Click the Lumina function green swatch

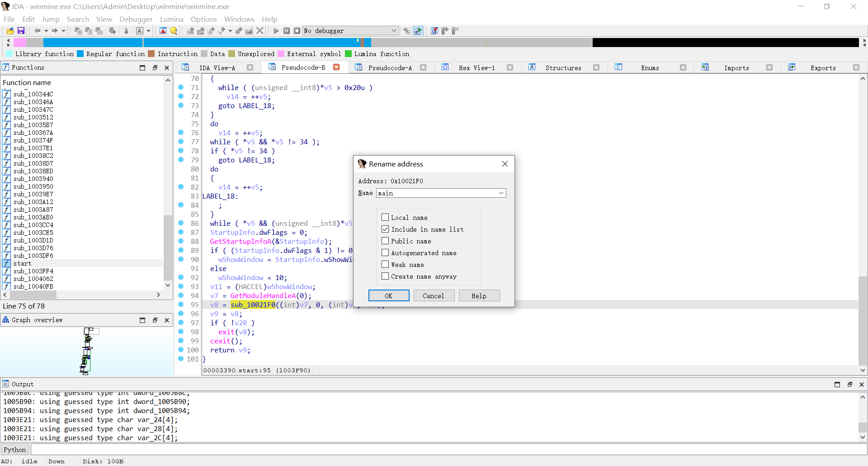[348, 54]
